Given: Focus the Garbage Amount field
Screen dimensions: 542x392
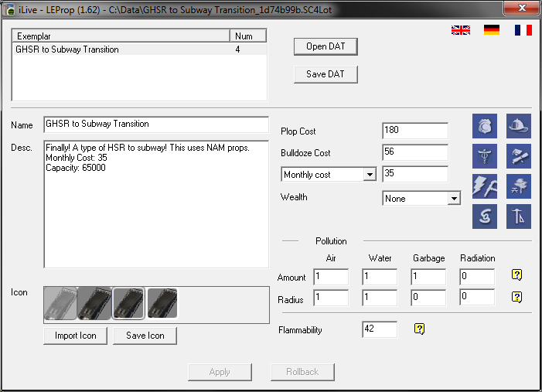Looking at the screenshot, I should click(428, 277).
